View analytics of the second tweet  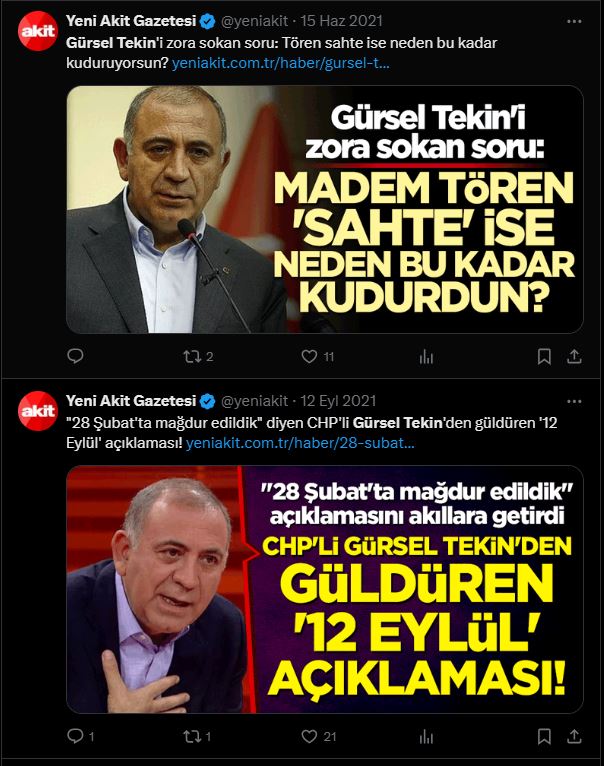[x=426, y=737]
